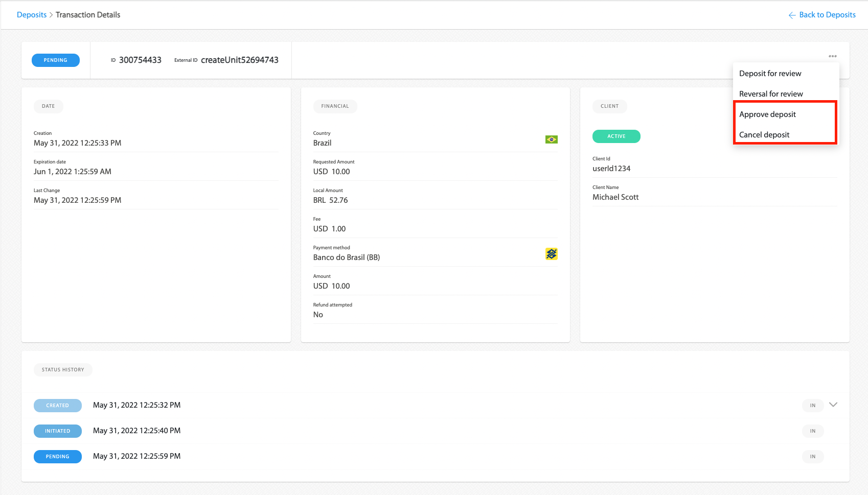Image resolution: width=868 pixels, height=495 pixels.
Task: Expand the CREATED status history row chevron
Action: [x=833, y=405]
